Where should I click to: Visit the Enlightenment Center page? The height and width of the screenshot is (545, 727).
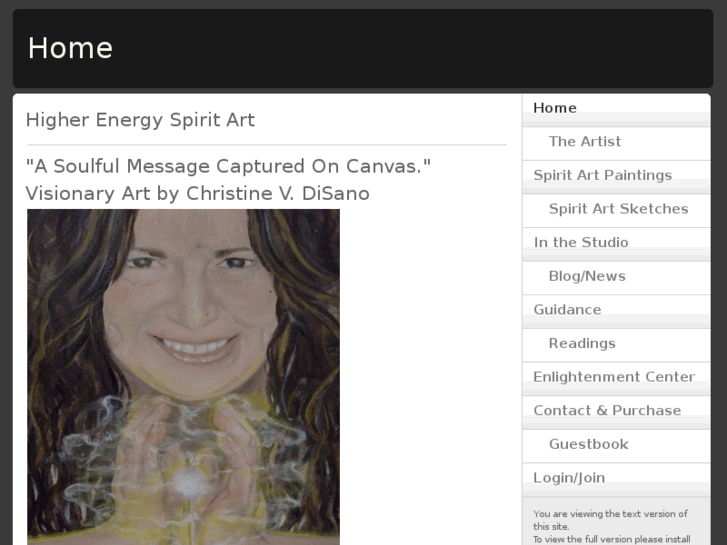coord(613,377)
